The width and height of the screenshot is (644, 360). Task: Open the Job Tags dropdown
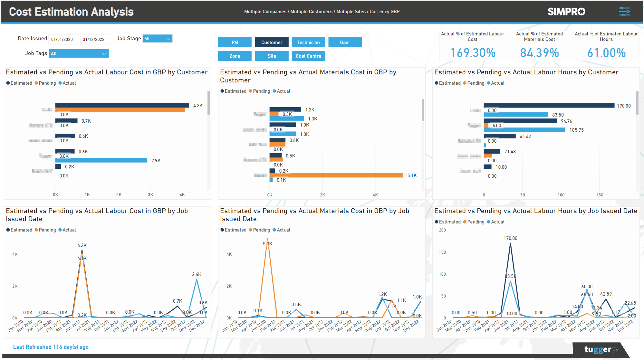tap(79, 53)
